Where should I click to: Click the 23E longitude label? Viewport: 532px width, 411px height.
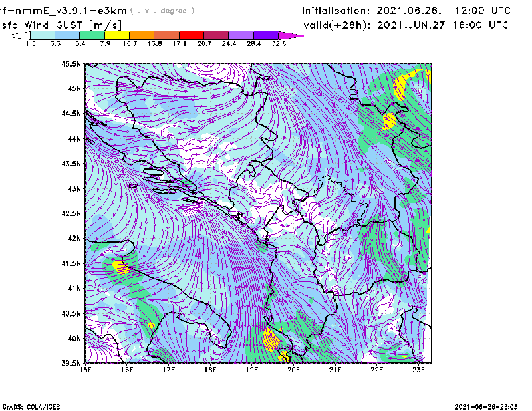[x=418, y=370]
